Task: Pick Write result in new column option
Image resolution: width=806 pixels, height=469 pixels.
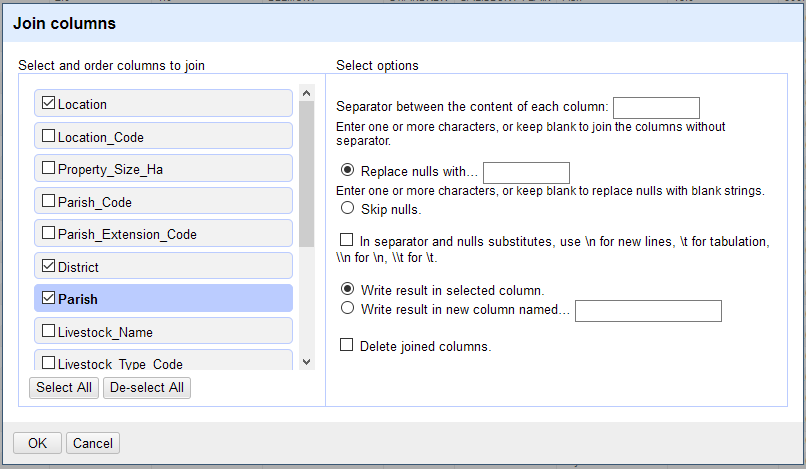Action: 348,309
